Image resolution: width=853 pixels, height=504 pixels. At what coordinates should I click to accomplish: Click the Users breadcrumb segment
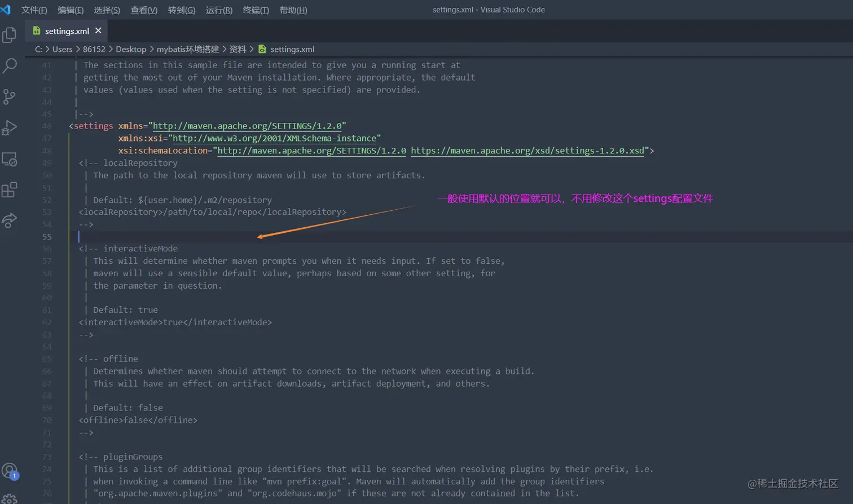63,49
